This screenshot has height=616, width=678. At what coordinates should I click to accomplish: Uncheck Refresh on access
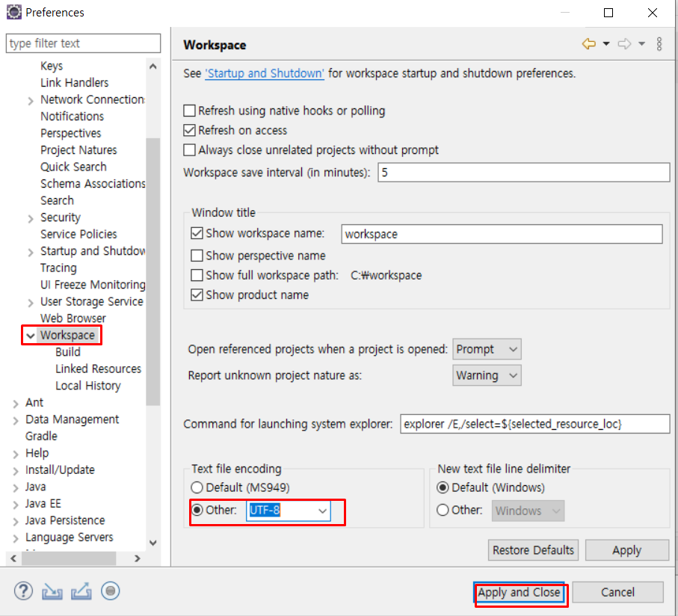point(189,130)
